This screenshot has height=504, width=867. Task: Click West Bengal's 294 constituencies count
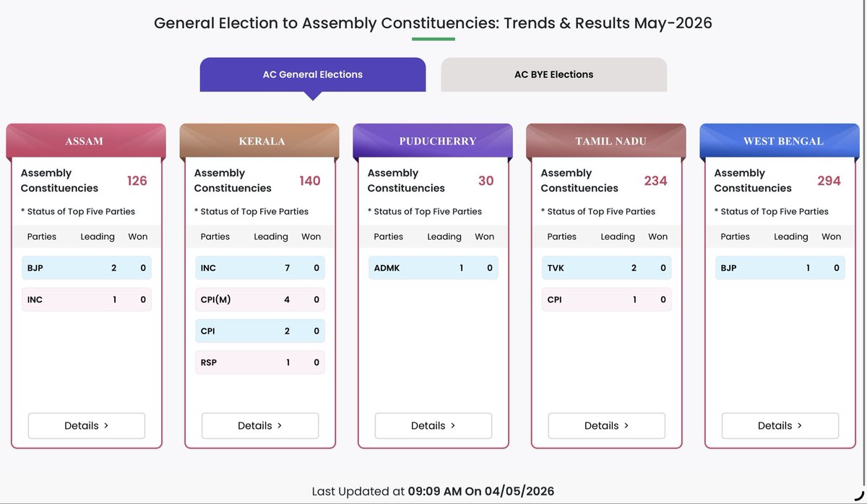pyautogui.click(x=829, y=181)
